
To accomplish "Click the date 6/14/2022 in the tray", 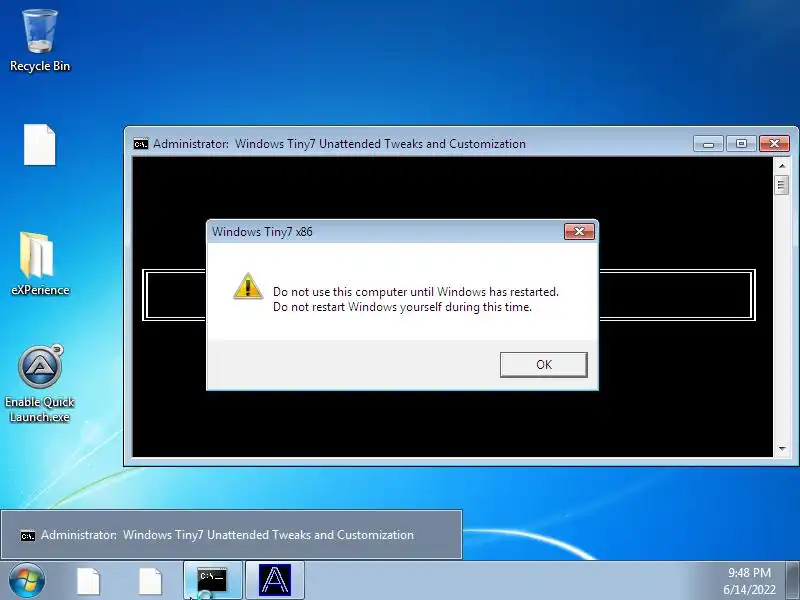I will 749,590.
